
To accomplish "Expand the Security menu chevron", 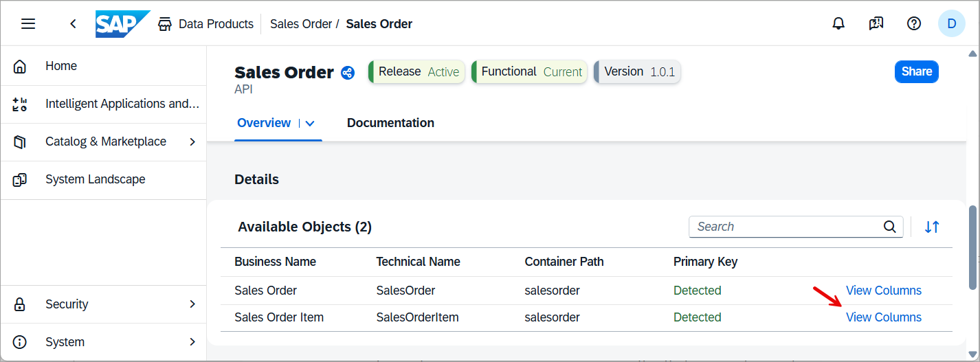I will (x=192, y=304).
